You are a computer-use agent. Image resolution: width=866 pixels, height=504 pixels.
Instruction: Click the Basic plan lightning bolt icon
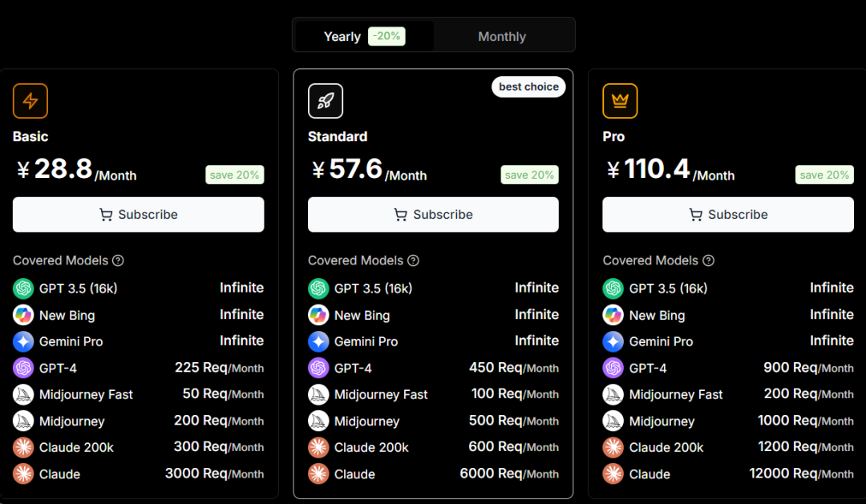30,101
